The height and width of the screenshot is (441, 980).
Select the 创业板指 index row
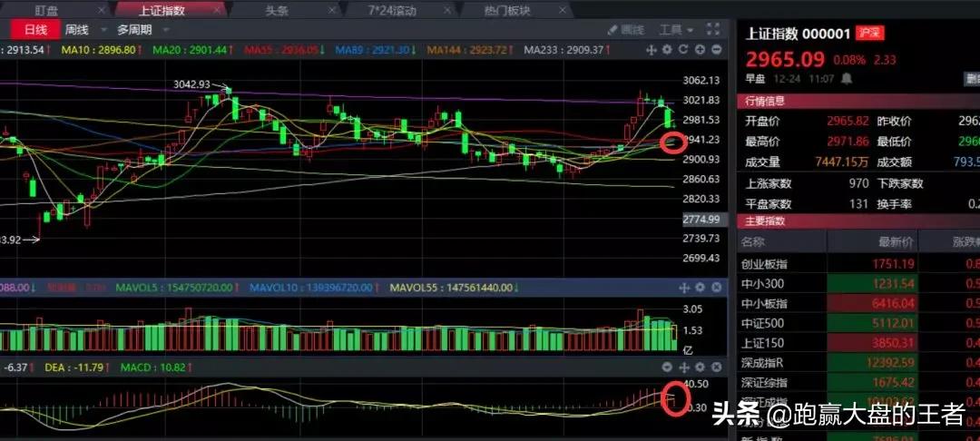858,263
